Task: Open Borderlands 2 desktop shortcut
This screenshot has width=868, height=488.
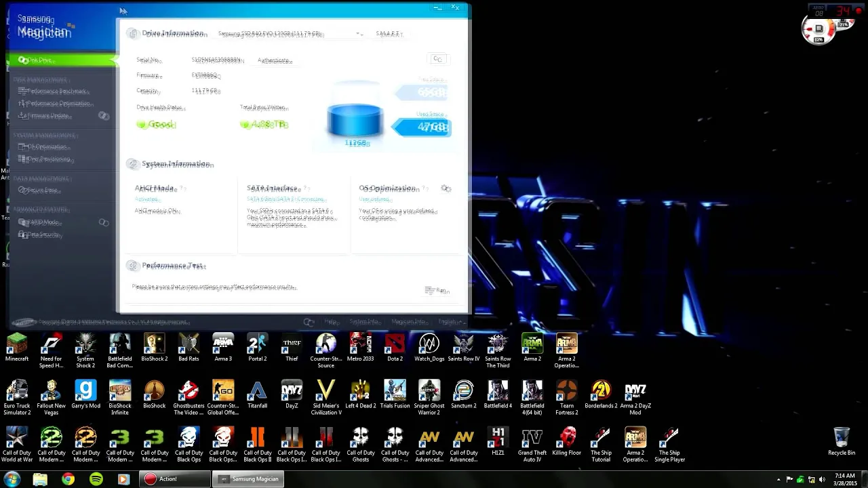Action: tap(601, 394)
